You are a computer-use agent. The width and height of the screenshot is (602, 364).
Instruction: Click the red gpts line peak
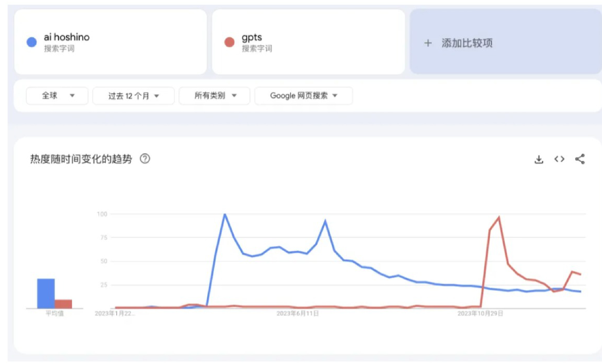coord(499,217)
